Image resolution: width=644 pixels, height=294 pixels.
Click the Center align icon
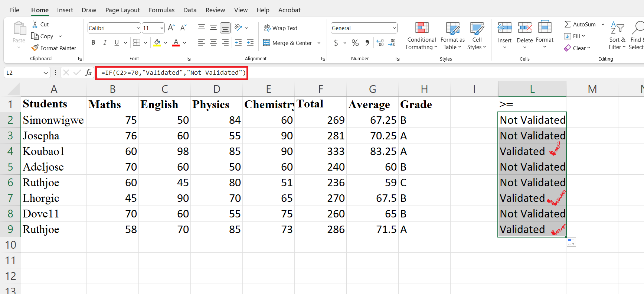coord(213,43)
